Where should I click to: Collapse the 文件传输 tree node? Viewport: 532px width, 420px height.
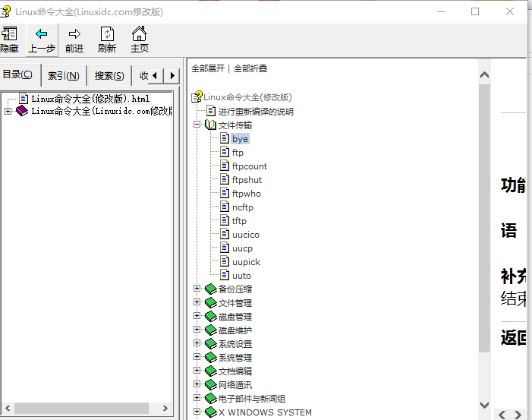pos(197,125)
